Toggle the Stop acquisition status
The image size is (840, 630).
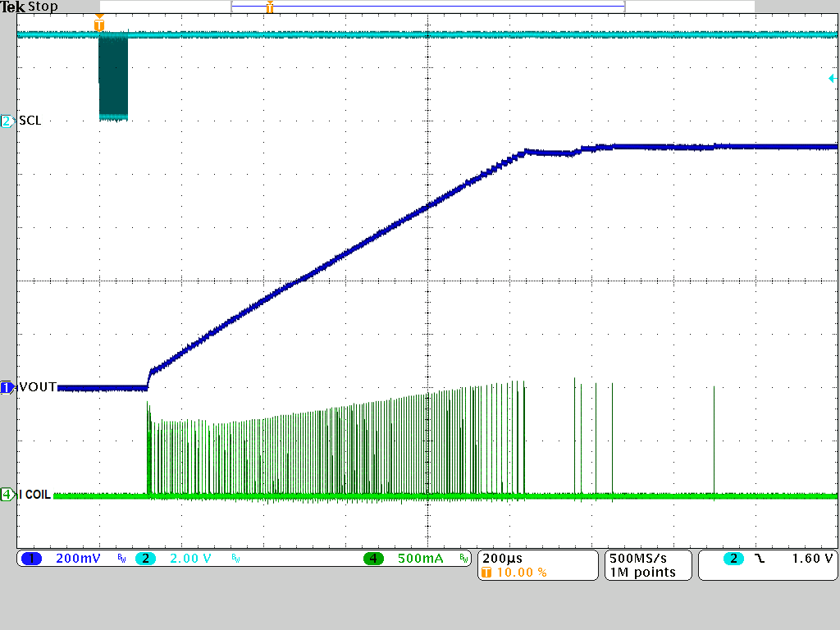point(43,7)
